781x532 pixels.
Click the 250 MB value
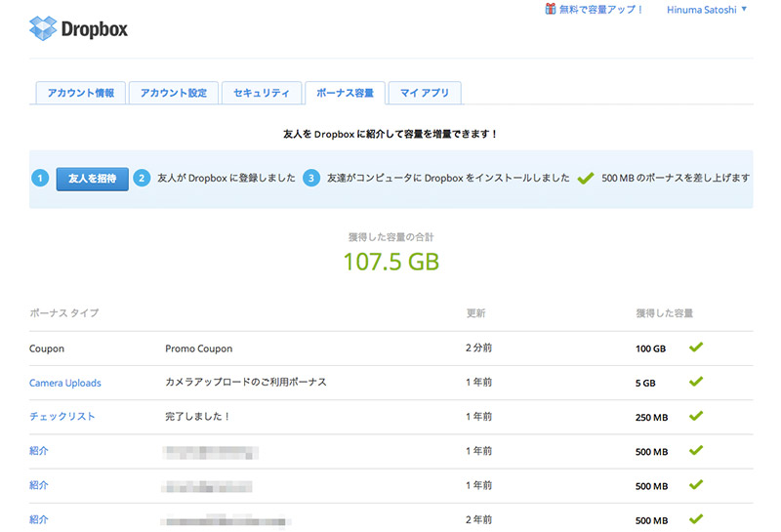pos(651,418)
